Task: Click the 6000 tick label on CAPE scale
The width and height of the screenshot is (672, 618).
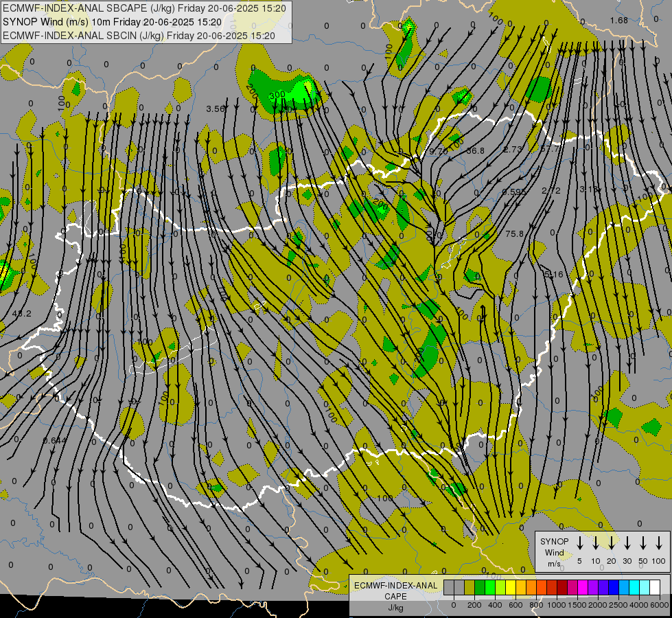Action: (660, 605)
